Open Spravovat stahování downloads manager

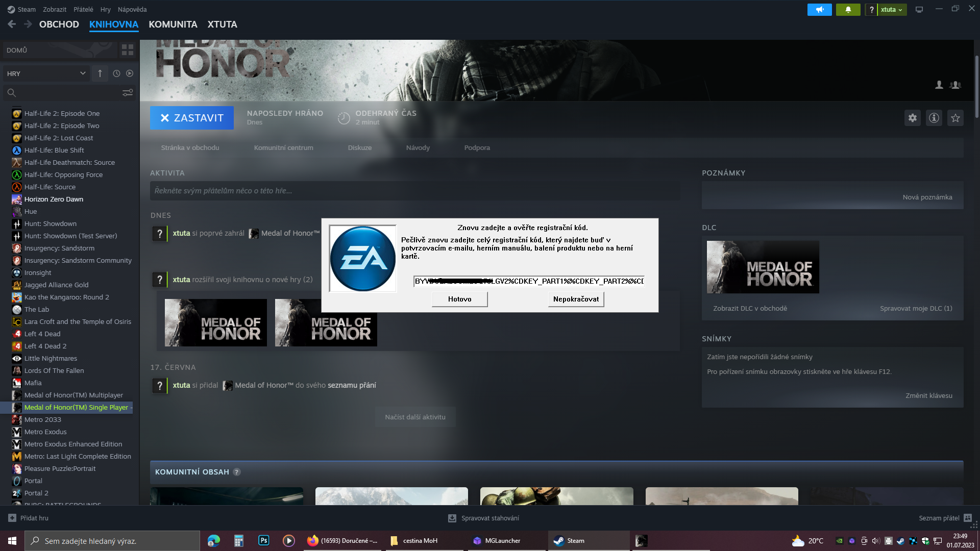click(484, 518)
